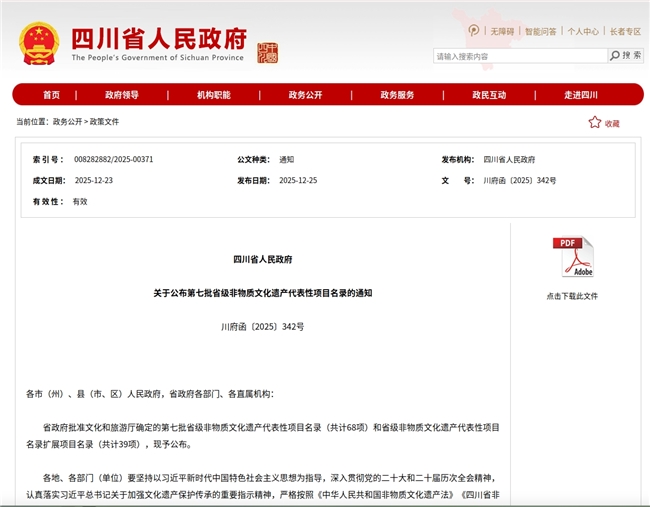Image resolution: width=650 pixels, height=507 pixels.
Task: Click 政务公开 in the breadcrumb
Action: [68, 121]
